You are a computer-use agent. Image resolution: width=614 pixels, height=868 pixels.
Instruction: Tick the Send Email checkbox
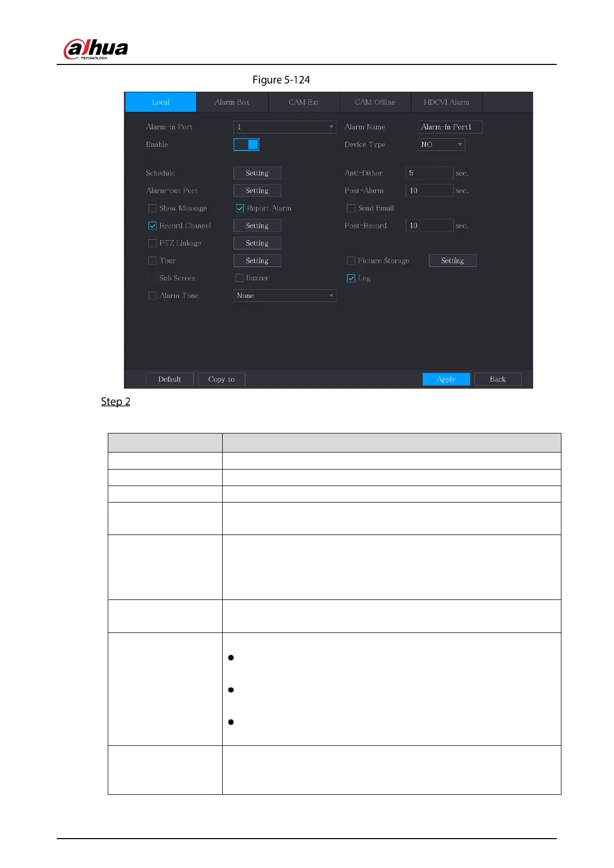pyautogui.click(x=351, y=208)
